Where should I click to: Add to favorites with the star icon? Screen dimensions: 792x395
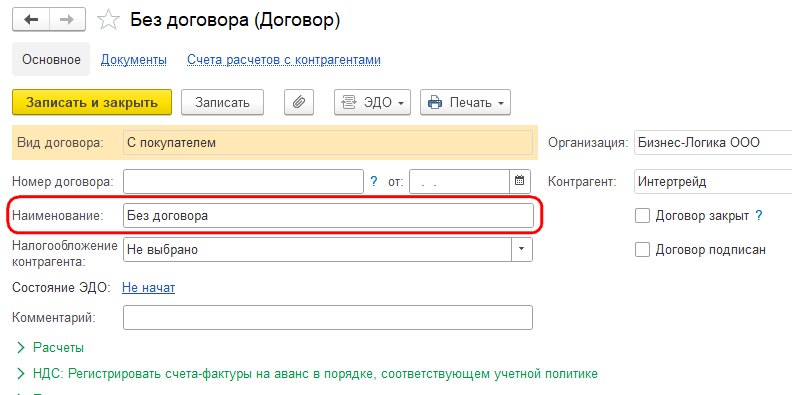coord(108,20)
